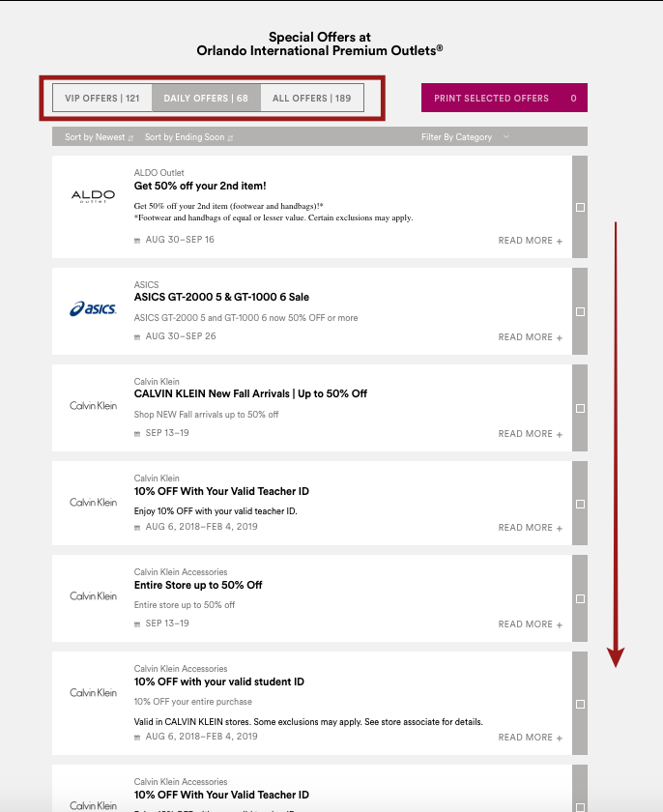Click date text AUG 6, 2018–FEB 4, 2019 under student ID

(x=201, y=737)
